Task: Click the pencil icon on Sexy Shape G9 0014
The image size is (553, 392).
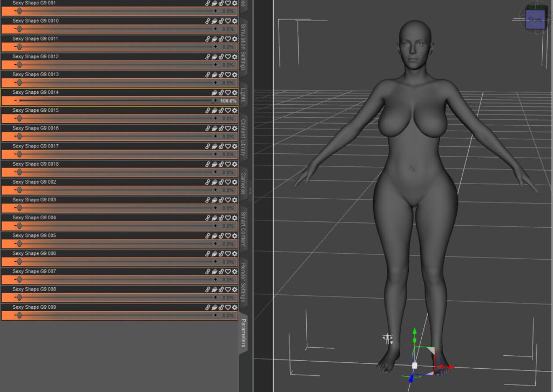Action: point(214,93)
